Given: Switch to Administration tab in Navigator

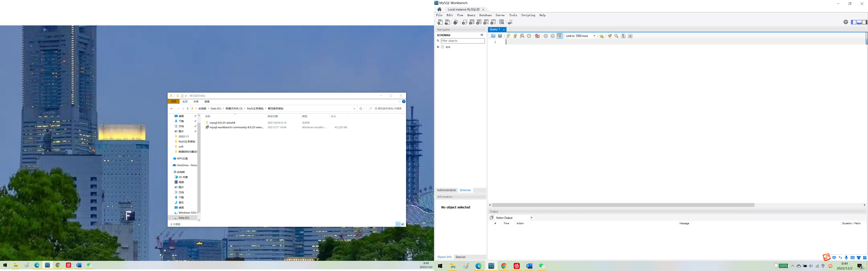Looking at the screenshot, I should (x=447, y=190).
